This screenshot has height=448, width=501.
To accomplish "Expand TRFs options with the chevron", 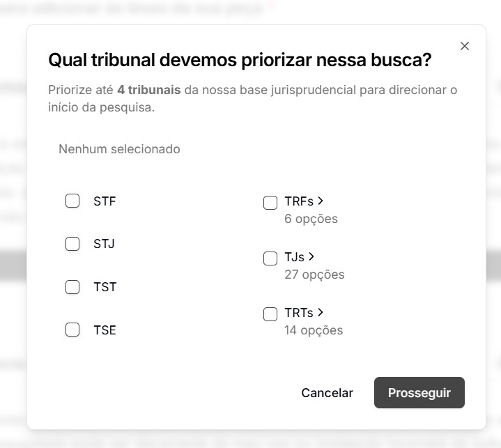I will coord(321,201).
